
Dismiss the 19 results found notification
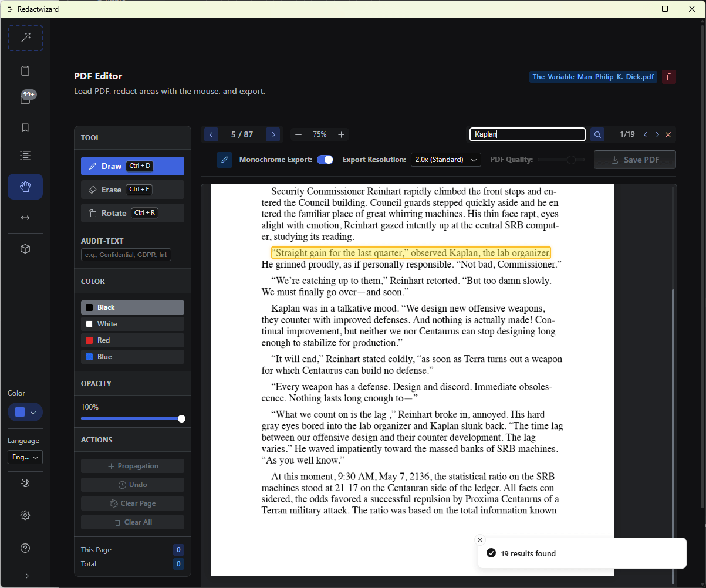[x=480, y=540]
